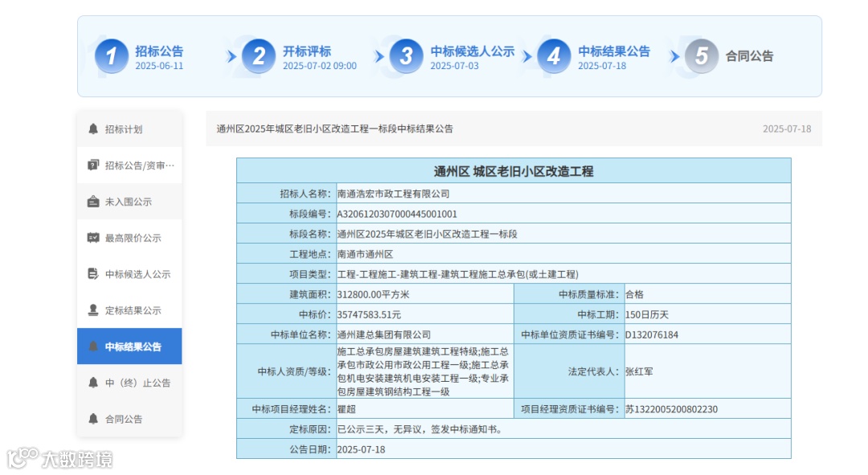Click the date 2025-06-11 under 招标公告
868x475 pixels.
pos(159,66)
